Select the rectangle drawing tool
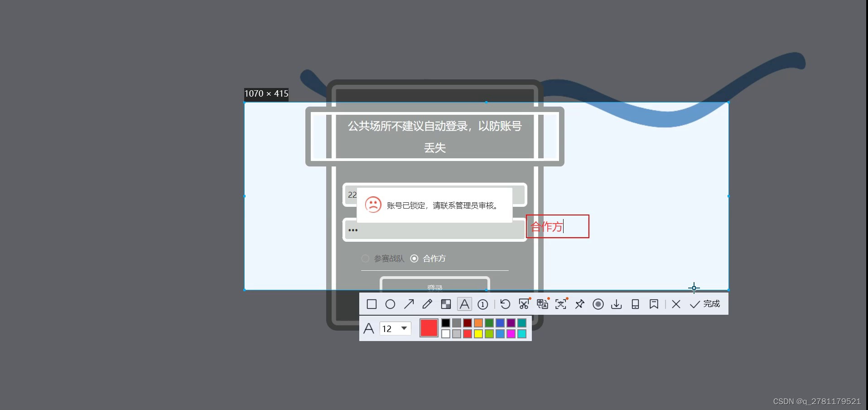 371,304
